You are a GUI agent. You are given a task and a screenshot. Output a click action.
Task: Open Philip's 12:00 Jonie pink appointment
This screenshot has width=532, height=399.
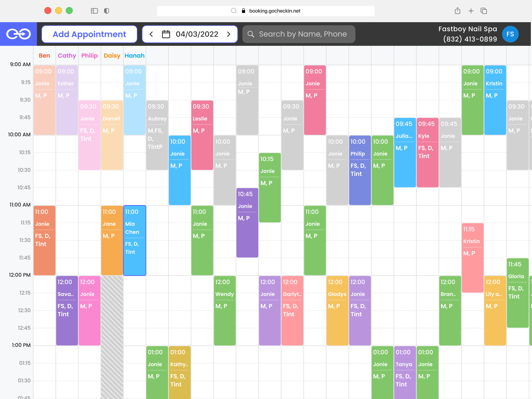coord(89,311)
